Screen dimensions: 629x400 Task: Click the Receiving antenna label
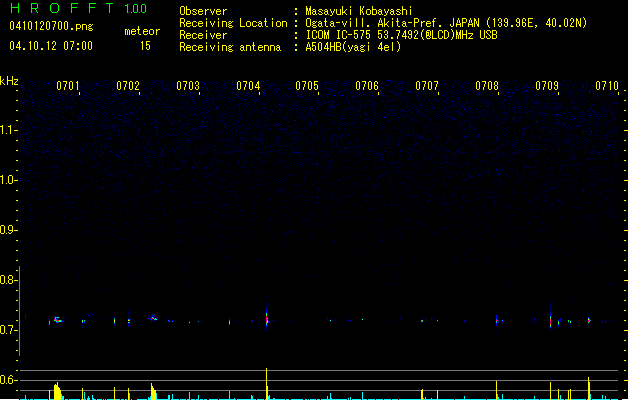230,47
